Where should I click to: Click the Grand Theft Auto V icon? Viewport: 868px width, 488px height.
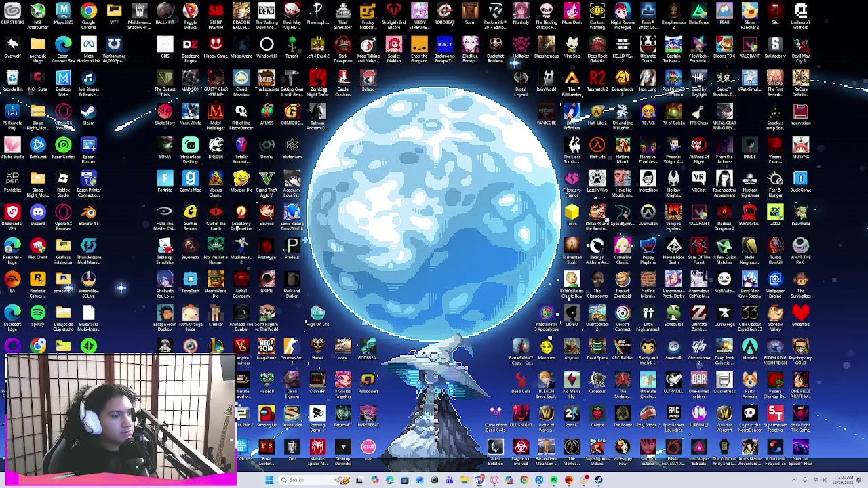(x=267, y=182)
